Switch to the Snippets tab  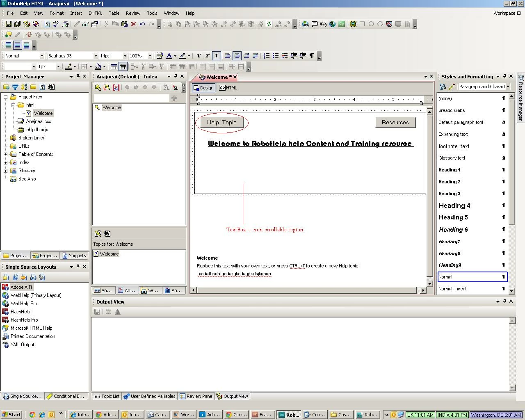coord(74,256)
